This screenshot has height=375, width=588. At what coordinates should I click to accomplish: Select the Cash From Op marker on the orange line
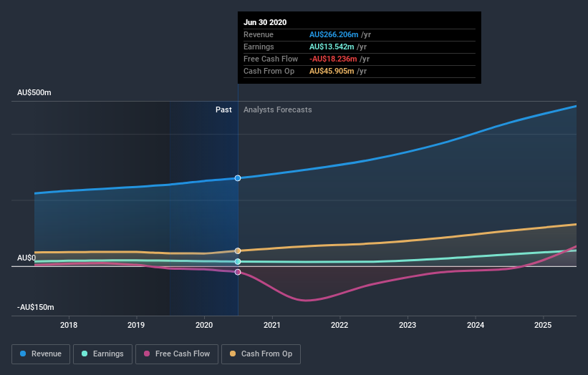tap(238, 250)
